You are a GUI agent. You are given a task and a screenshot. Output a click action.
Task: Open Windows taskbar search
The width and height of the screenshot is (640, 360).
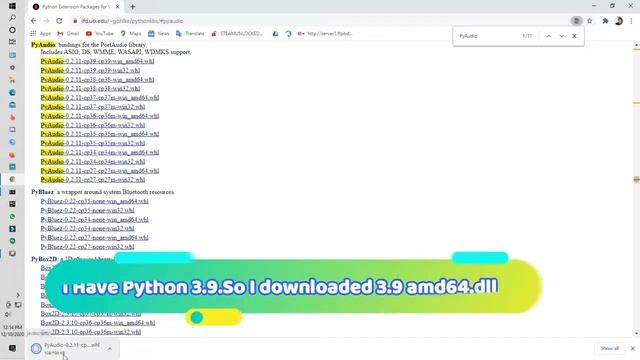[x=12, y=18]
